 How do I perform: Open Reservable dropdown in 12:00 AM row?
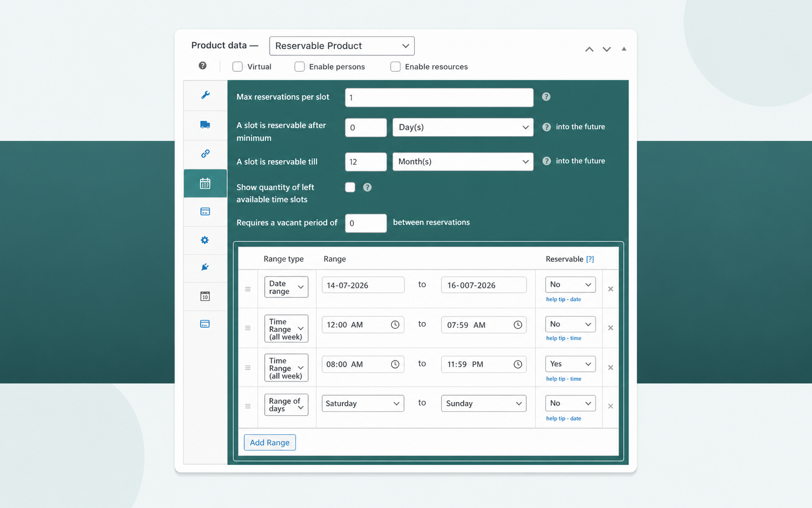570,324
